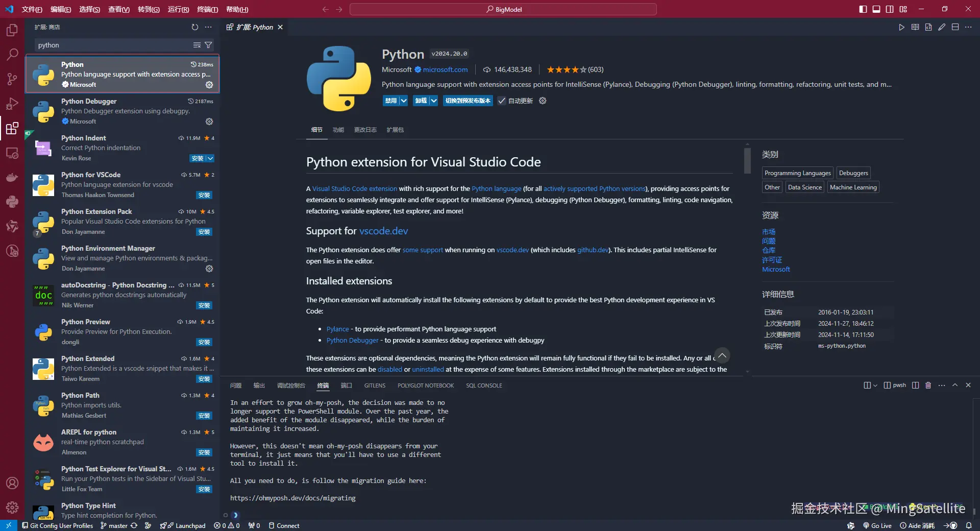Switch to the 功能 features tab
Image resolution: width=980 pixels, height=531 pixels.
tap(338, 130)
